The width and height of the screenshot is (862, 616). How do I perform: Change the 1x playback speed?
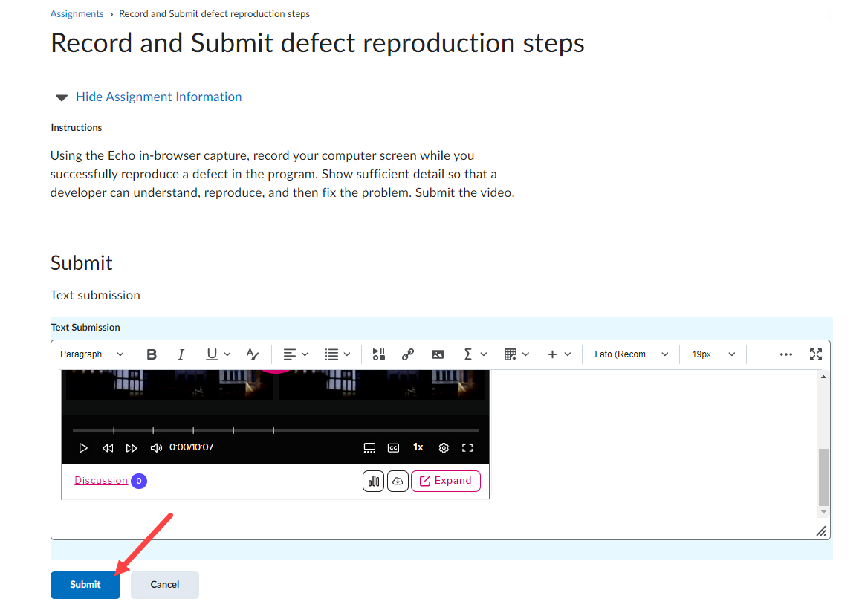(x=418, y=447)
